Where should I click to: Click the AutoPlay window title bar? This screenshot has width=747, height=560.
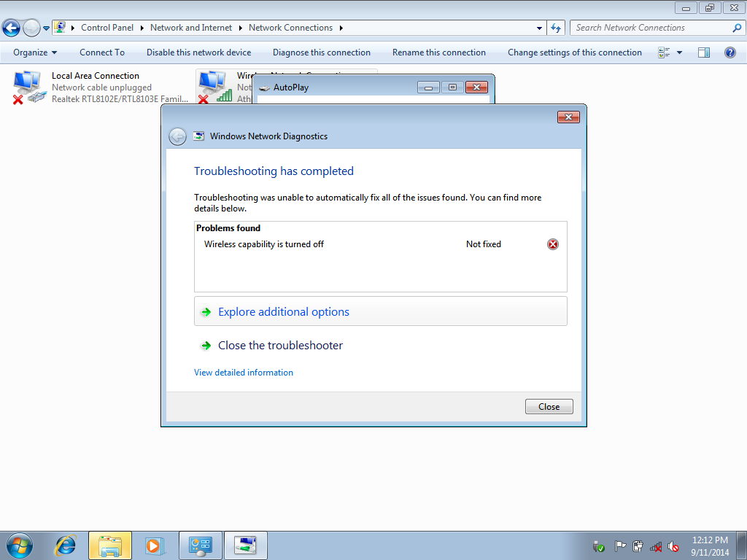[338, 87]
